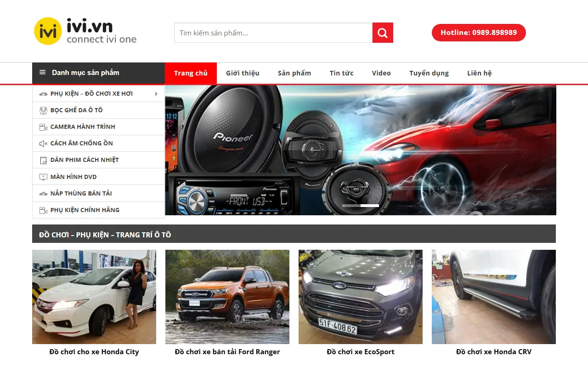Open the Giới thiệu page

243,73
